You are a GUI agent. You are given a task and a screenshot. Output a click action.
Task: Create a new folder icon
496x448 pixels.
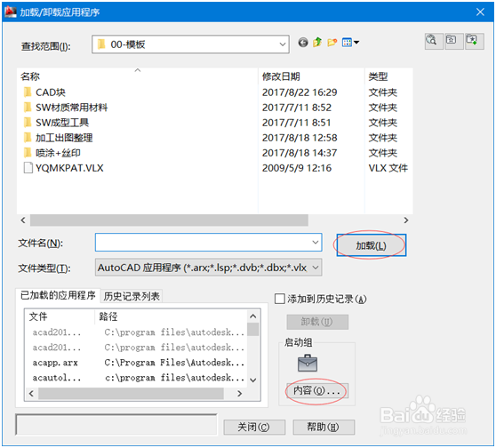332,42
